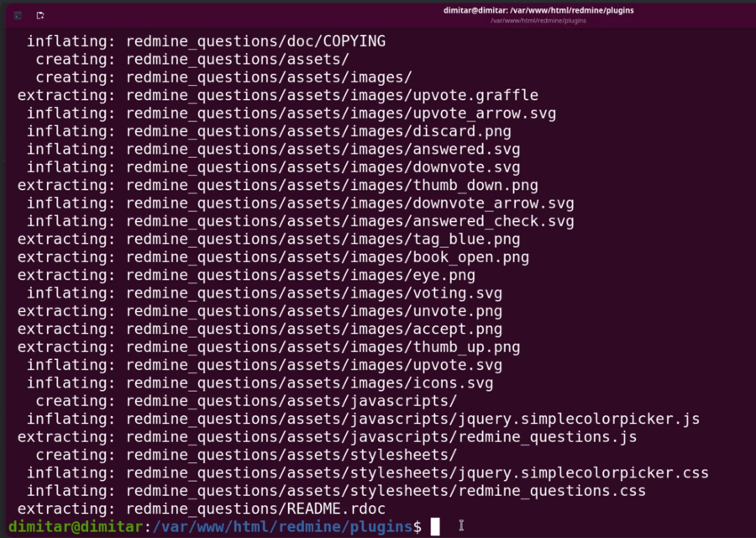Select the voting.svg file path
The width and height of the screenshot is (756, 538).
pos(314,293)
